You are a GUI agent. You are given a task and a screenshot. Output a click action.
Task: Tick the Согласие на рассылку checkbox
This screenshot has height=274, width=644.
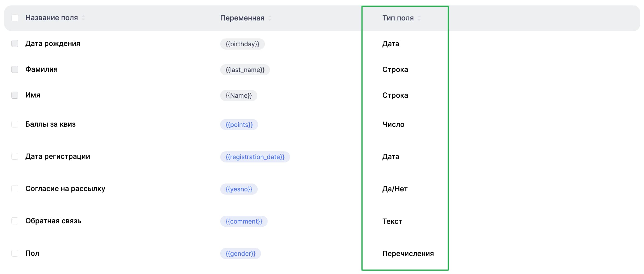15,189
